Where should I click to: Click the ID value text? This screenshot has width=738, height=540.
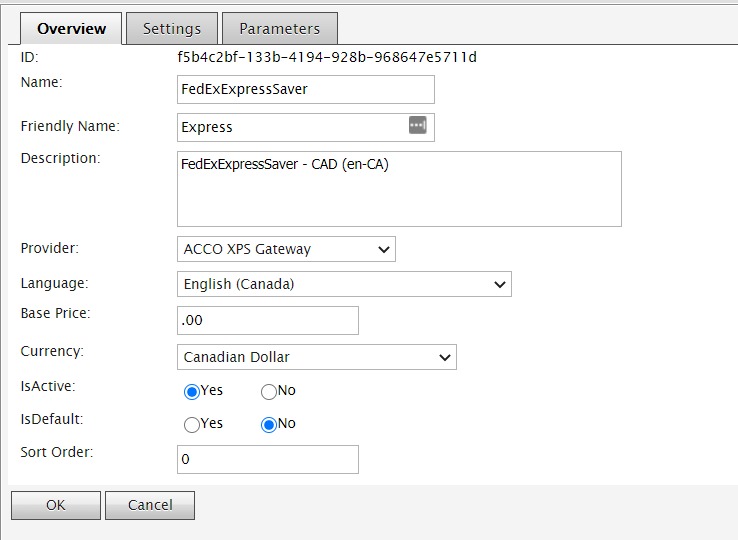pos(327,57)
